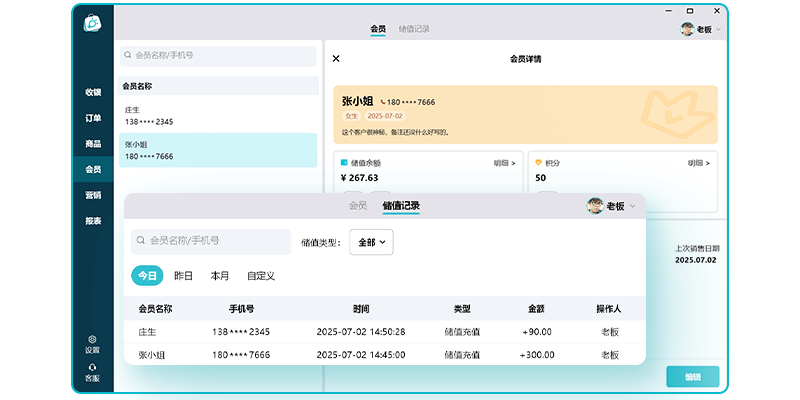The image size is (800, 400).
Task: Click the 储值余额 wallet icon
Action: pyautogui.click(x=344, y=162)
